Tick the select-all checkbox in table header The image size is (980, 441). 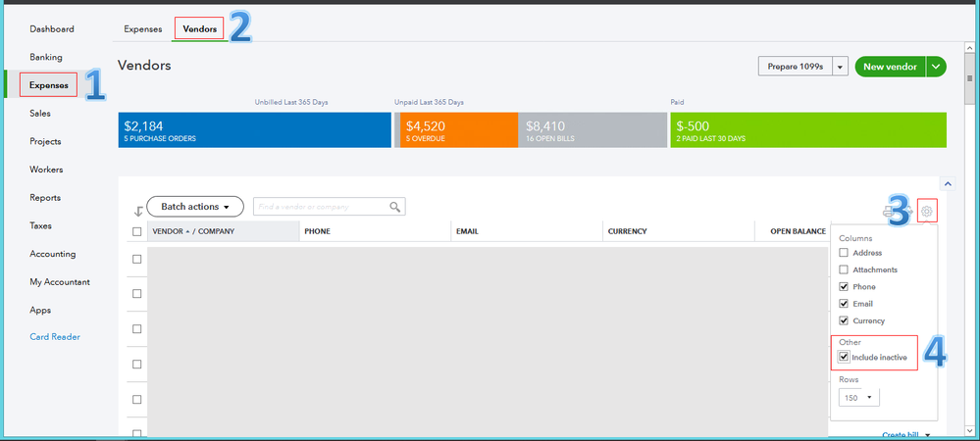tap(137, 231)
